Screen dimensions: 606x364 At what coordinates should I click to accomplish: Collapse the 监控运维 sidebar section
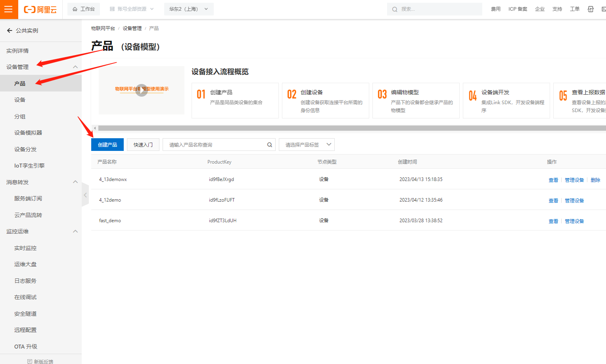click(x=75, y=231)
